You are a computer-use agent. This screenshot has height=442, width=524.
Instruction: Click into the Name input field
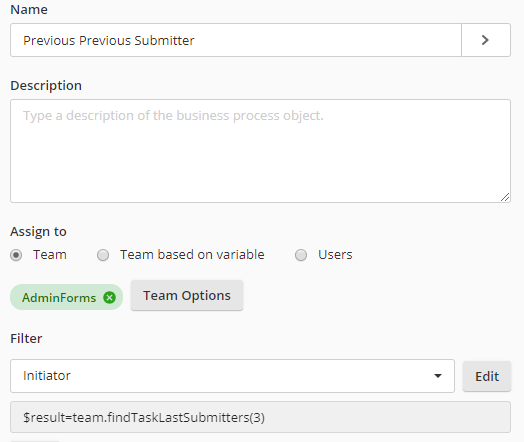pyautogui.click(x=236, y=40)
